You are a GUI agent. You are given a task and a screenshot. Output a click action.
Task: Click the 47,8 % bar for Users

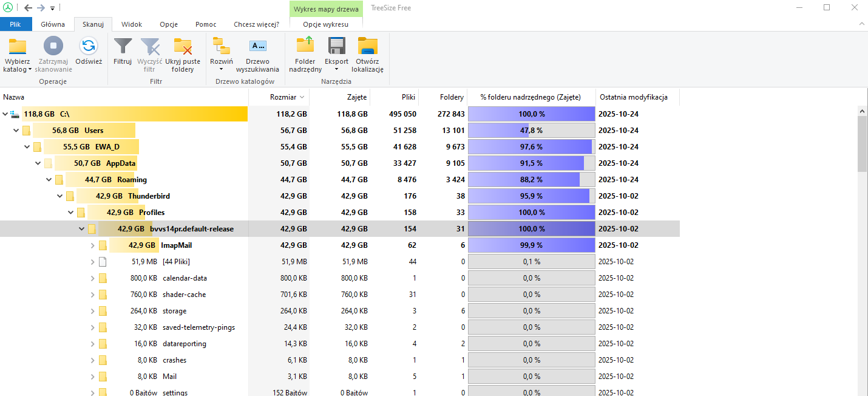pyautogui.click(x=531, y=131)
